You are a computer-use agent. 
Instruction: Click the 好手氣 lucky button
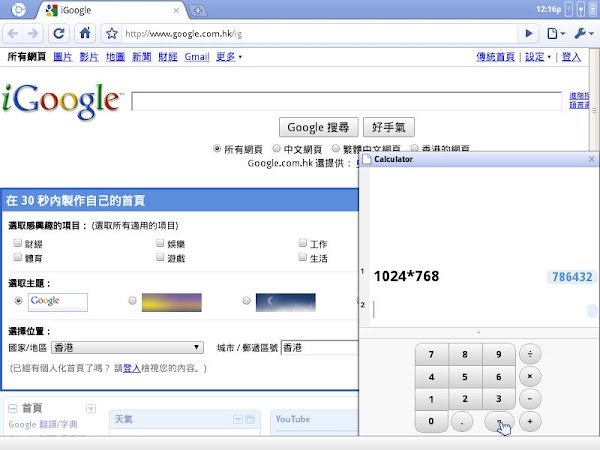coord(388,127)
